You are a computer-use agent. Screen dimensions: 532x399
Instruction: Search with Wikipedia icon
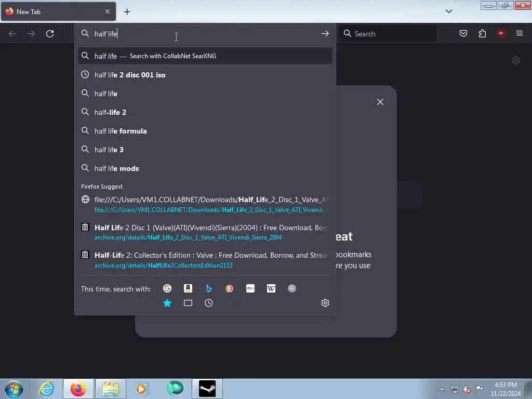(271, 288)
